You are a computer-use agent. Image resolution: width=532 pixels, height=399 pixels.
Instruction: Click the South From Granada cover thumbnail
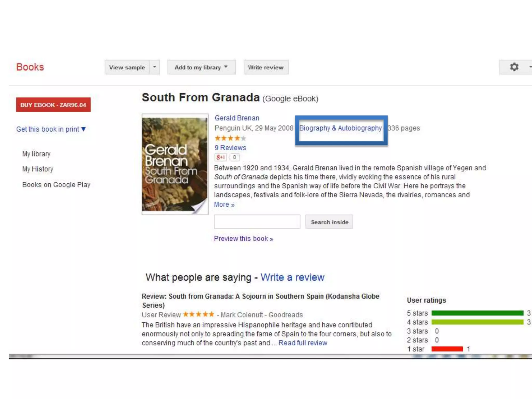175,164
